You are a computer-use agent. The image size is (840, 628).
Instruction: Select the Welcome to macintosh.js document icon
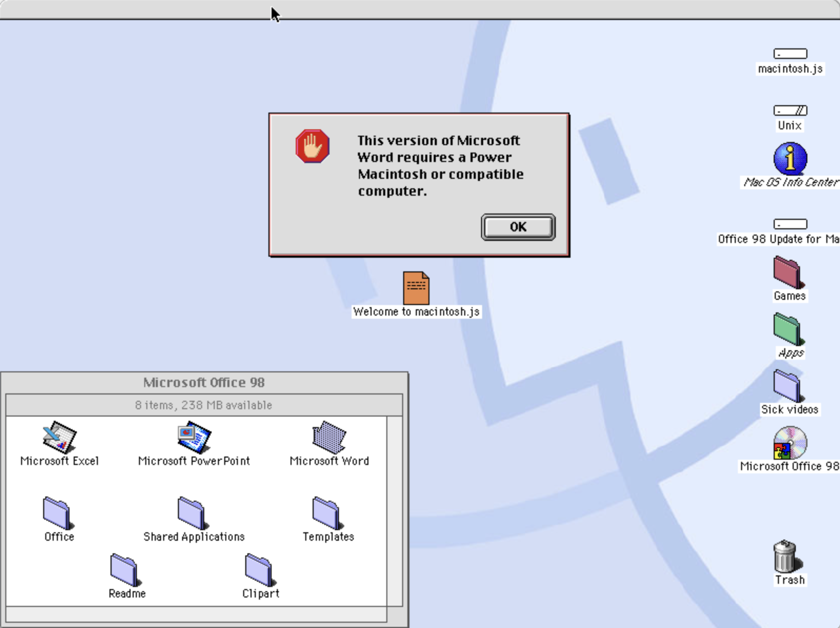click(x=416, y=288)
